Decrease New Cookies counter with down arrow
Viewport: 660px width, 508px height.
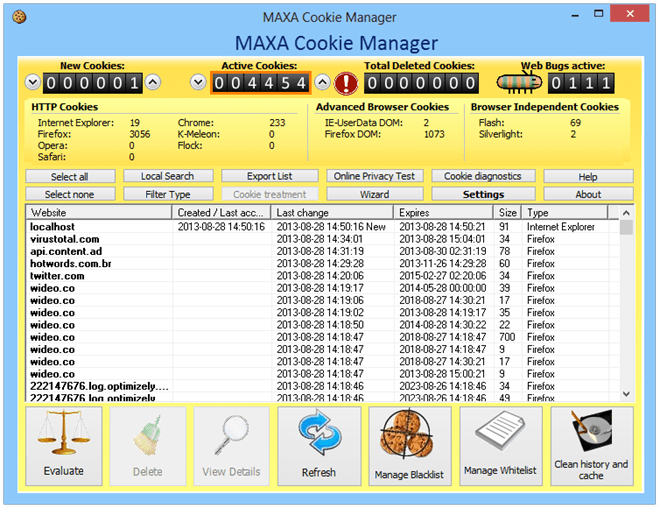pos(33,82)
